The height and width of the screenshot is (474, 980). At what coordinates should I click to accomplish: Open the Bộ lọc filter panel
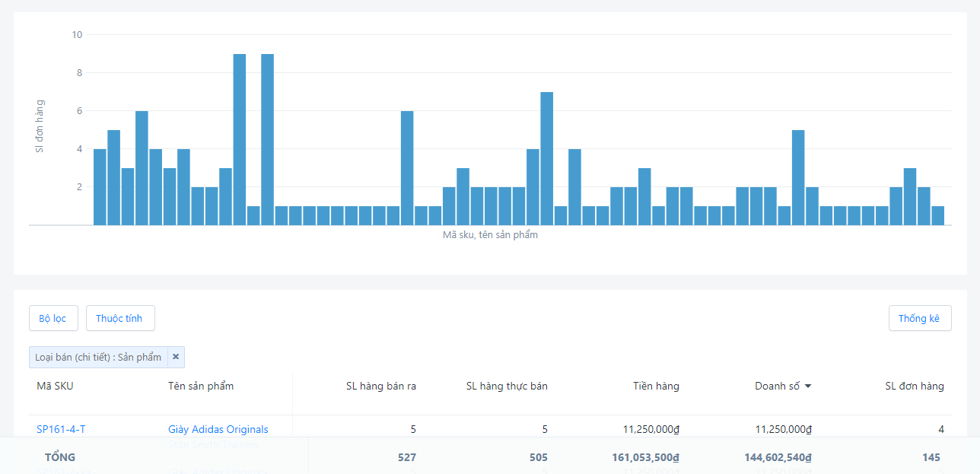tap(53, 318)
